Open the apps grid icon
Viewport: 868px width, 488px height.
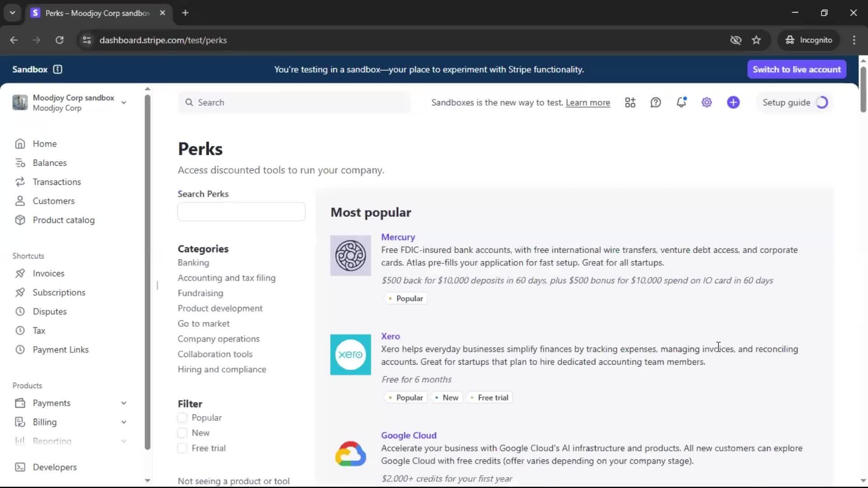click(630, 103)
